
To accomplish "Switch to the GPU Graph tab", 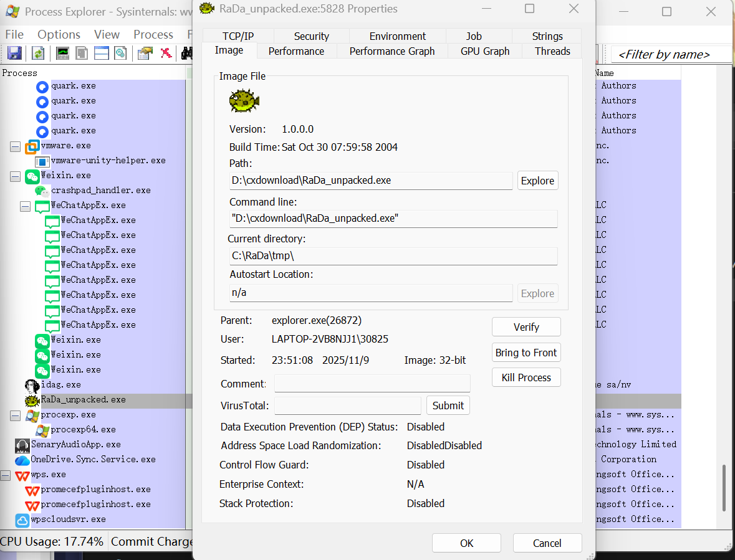I will click(x=484, y=51).
